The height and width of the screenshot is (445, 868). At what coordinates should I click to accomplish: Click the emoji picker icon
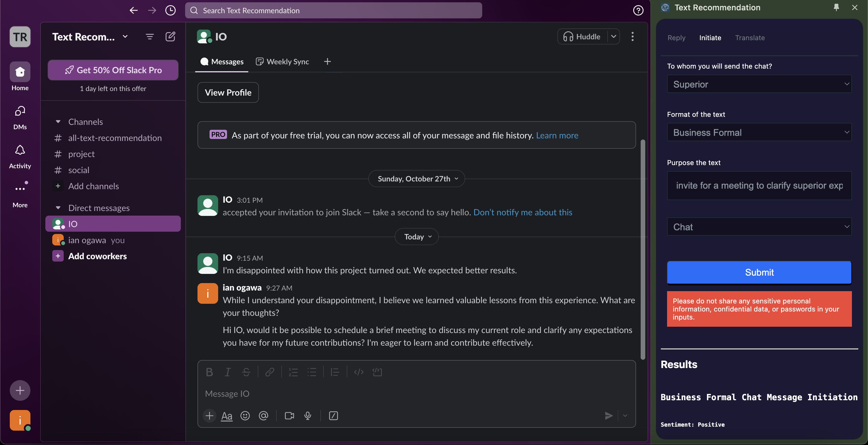pos(245,416)
